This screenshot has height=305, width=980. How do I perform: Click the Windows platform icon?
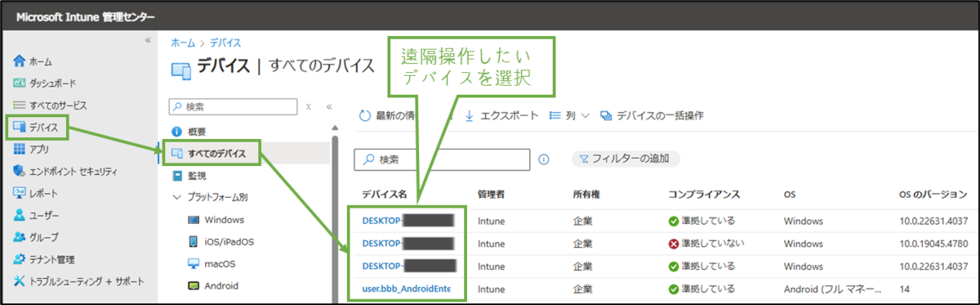194,220
